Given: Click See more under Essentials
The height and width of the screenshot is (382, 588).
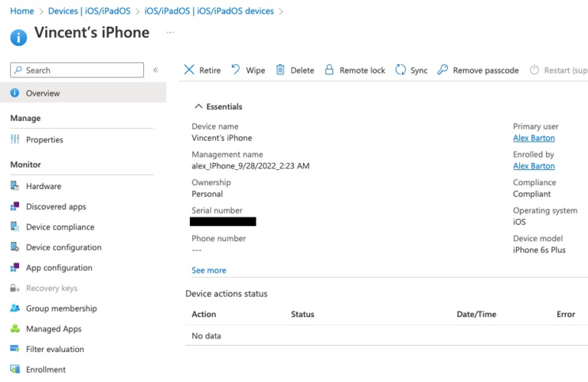Looking at the screenshot, I should tap(208, 270).
